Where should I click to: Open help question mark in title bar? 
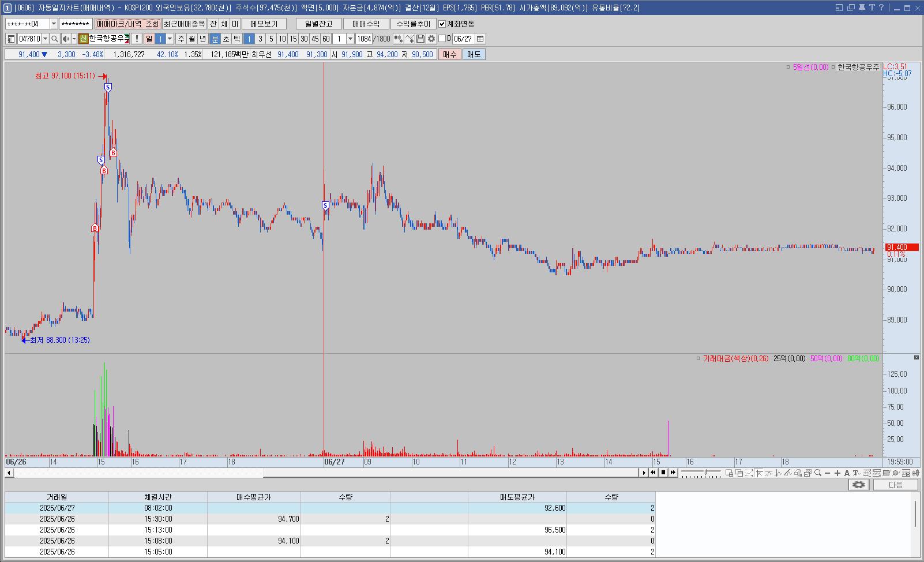(x=881, y=8)
